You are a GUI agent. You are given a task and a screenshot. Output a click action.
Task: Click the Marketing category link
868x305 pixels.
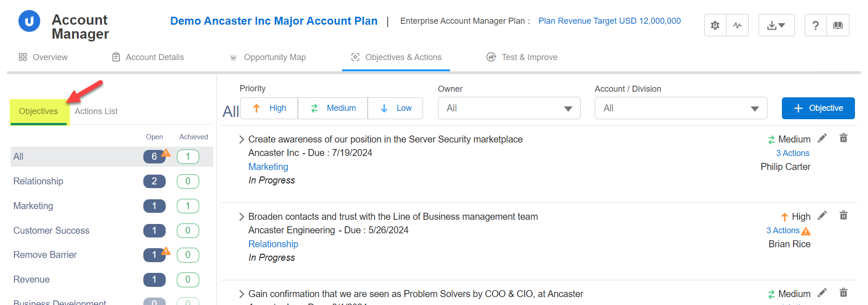tap(268, 167)
